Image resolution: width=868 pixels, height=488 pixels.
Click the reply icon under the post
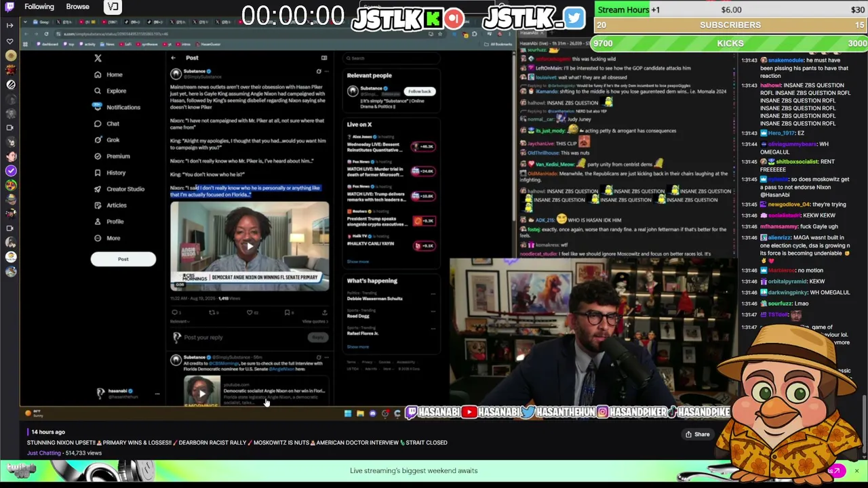tap(175, 312)
